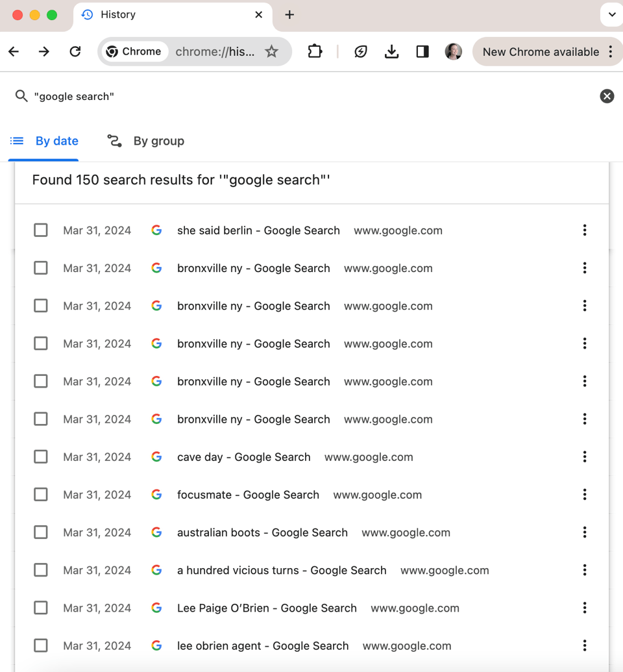623x672 pixels.
Task: Select checkbox for 'cave day' entry
Action: pyautogui.click(x=41, y=457)
